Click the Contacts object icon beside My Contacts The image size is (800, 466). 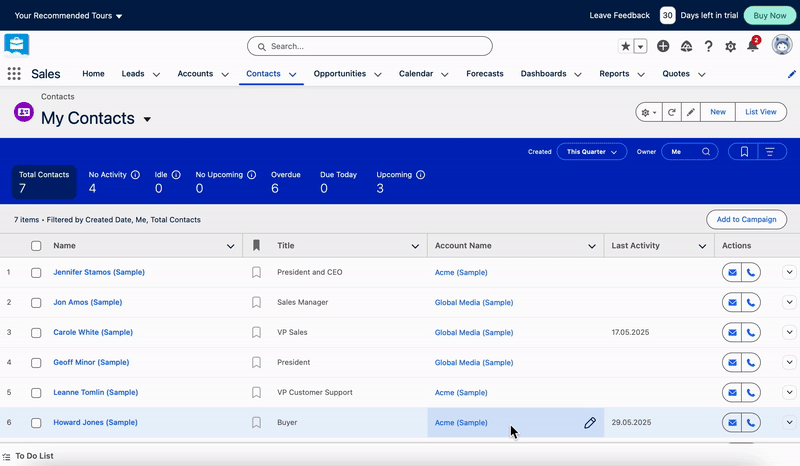[x=24, y=112]
